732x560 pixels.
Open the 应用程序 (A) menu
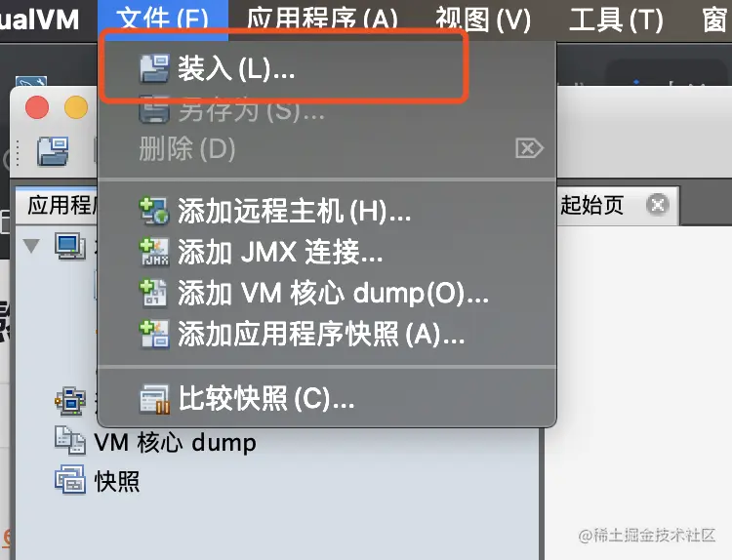pyautogui.click(x=322, y=20)
